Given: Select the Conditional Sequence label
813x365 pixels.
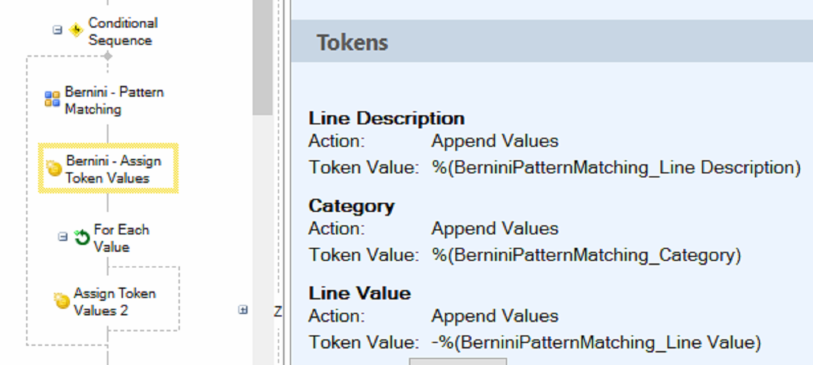Looking at the screenshot, I should point(123,32).
